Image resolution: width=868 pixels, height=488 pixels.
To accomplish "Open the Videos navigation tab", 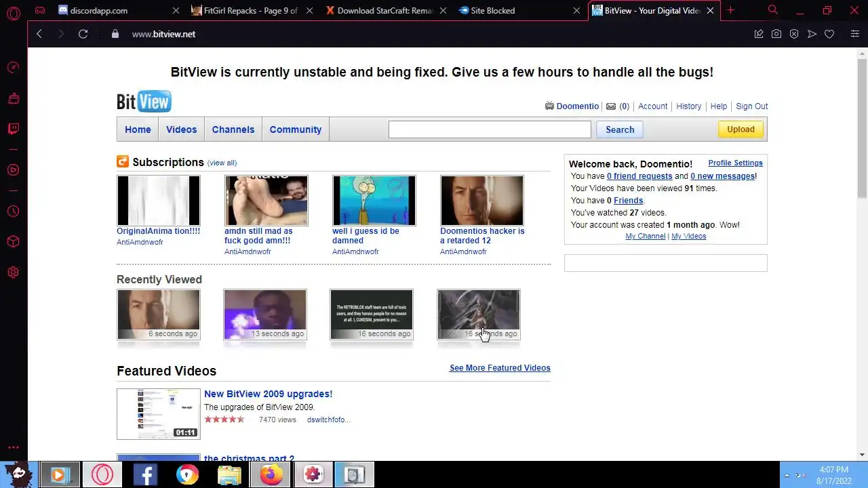I will click(181, 129).
